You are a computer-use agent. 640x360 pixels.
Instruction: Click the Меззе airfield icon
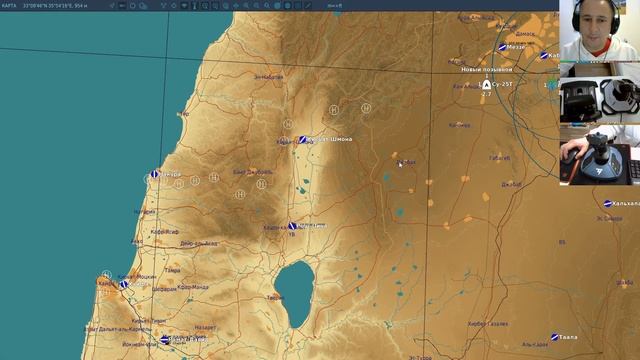click(x=502, y=47)
